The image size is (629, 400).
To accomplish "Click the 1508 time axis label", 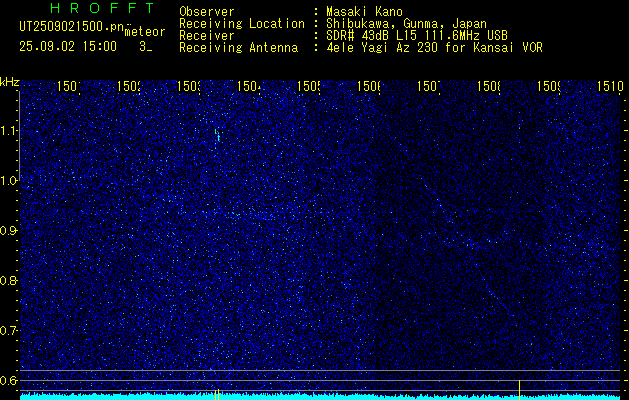I will pyautogui.click(x=489, y=86).
